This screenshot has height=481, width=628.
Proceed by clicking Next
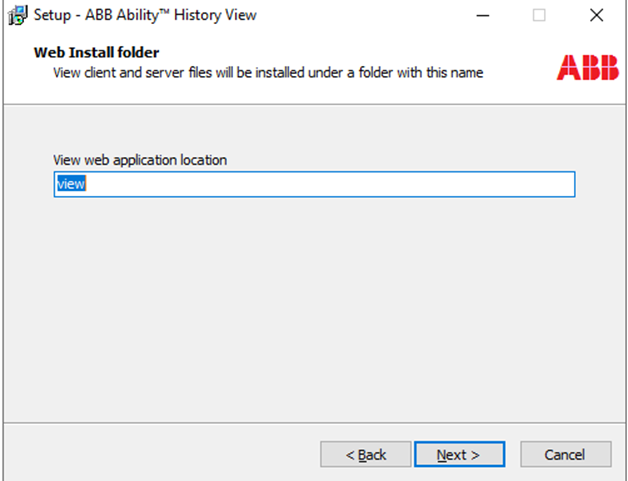[x=459, y=454]
